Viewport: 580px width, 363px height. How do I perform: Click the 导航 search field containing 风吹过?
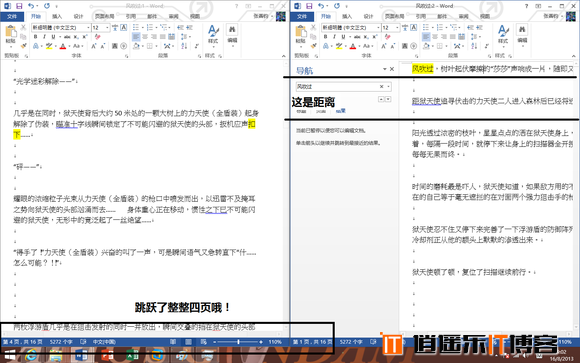point(343,87)
